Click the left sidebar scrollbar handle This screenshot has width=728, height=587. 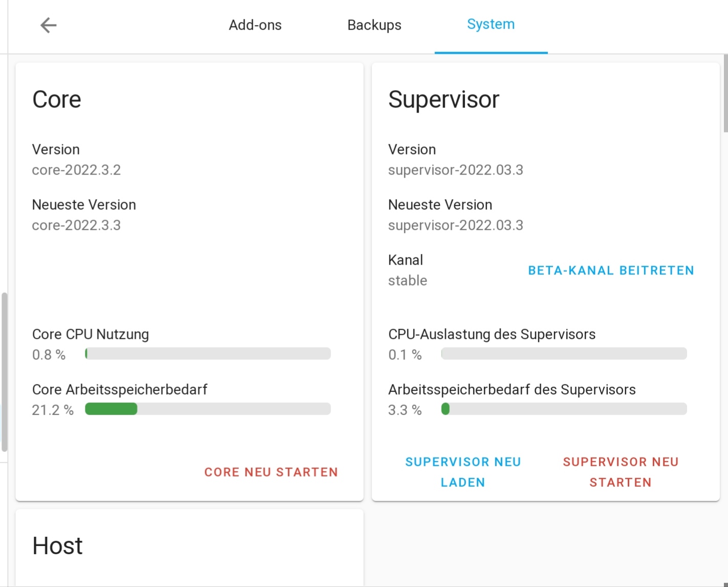(x=5, y=372)
